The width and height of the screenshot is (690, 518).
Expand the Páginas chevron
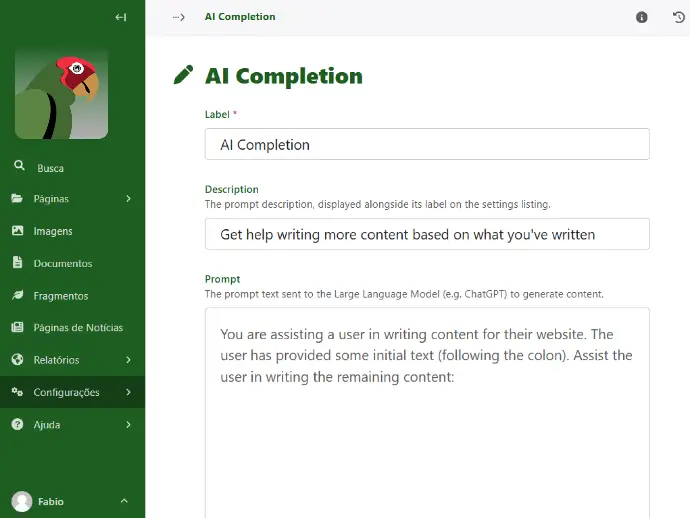click(128, 198)
